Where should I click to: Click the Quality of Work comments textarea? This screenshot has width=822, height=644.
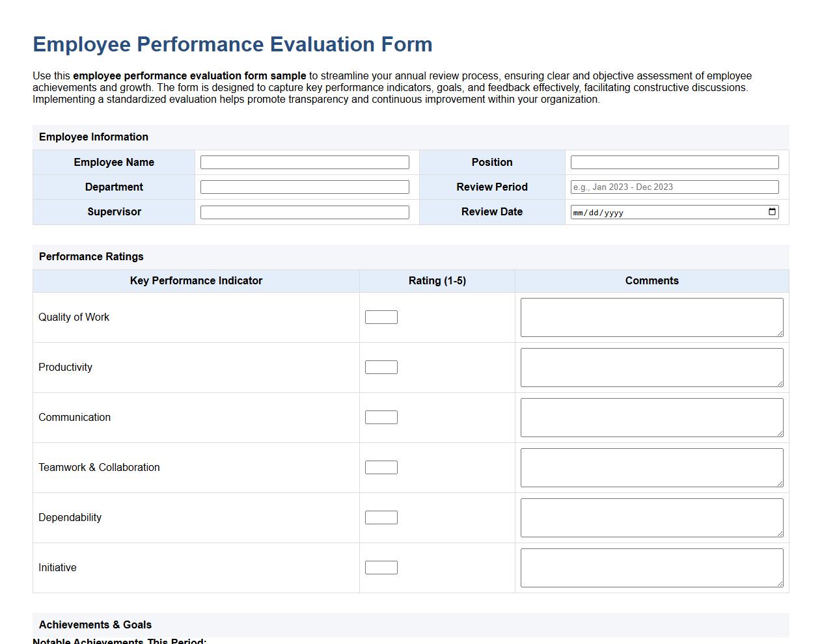pyautogui.click(x=651, y=317)
